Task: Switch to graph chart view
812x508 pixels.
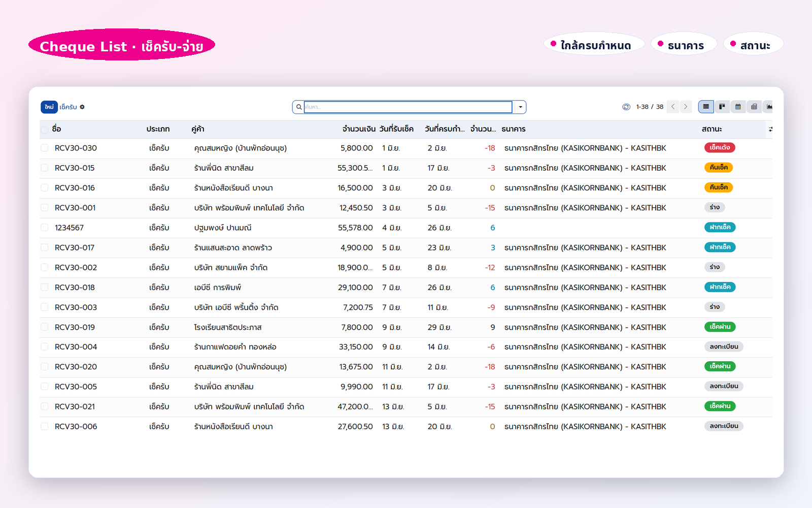Action: [768, 107]
